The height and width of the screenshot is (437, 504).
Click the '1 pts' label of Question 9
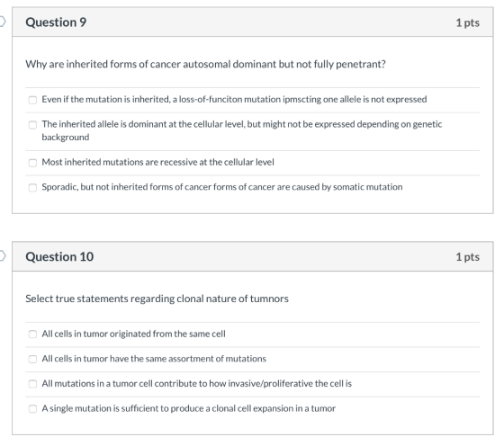(x=468, y=22)
